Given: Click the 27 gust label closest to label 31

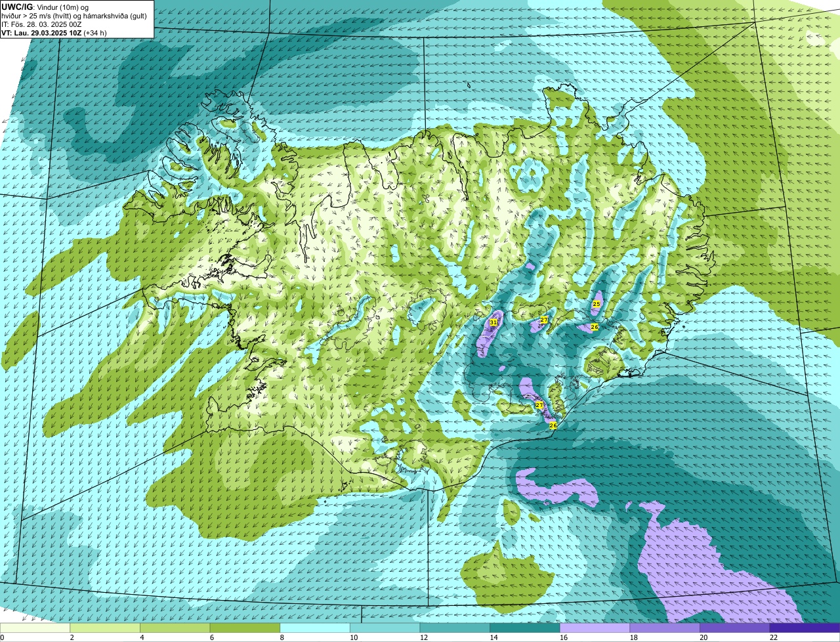Looking at the screenshot, I should coord(544,320).
